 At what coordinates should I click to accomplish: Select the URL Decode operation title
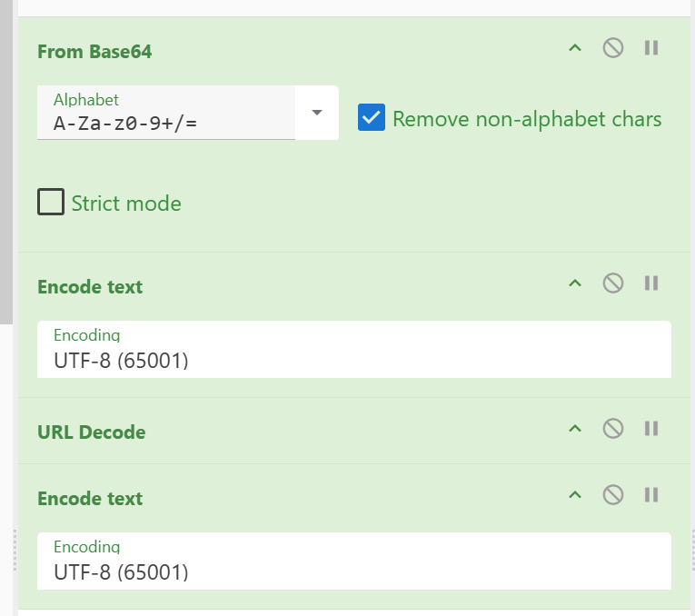(92, 432)
